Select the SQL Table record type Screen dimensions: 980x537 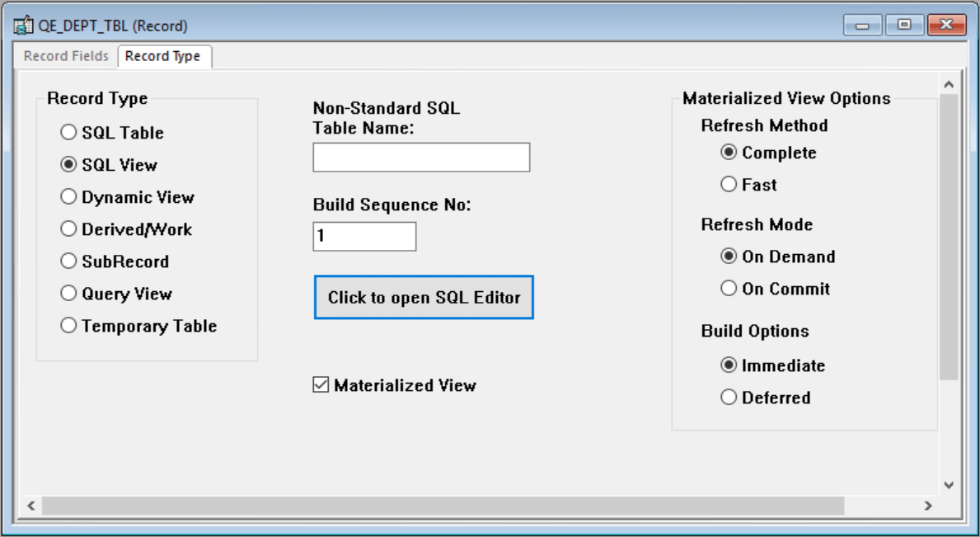[69, 132]
